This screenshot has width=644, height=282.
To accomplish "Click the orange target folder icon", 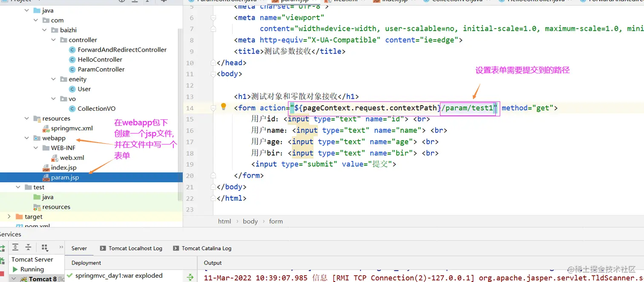I will [x=20, y=217].
